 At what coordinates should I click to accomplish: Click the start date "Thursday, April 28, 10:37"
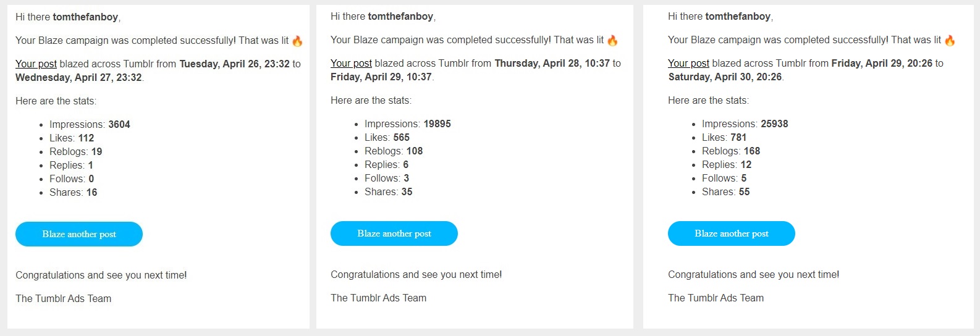552,63
